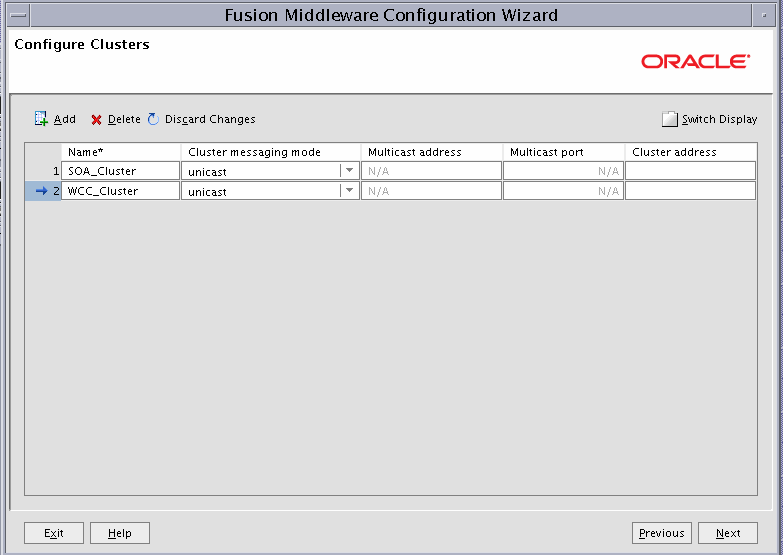The width and height of the screenshot is (783, 555).
Task: Click the Add cluster icon
Action: click(41, 119)
